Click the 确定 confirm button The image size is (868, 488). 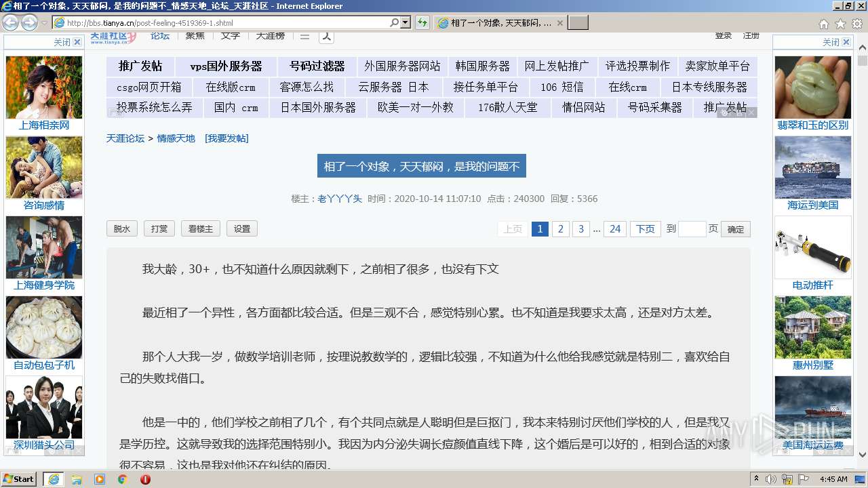pyautogui.click(x=736, y=229)
